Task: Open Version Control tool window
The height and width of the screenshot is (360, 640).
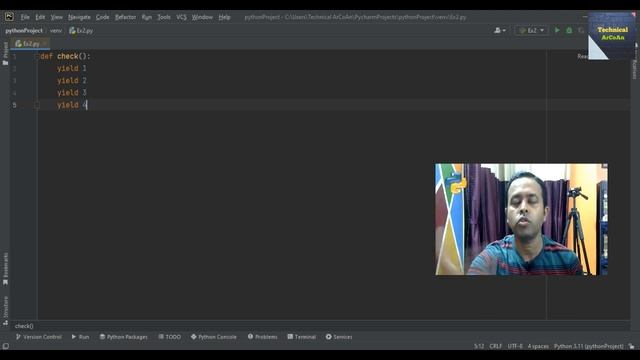Action: tap(38, 337)
